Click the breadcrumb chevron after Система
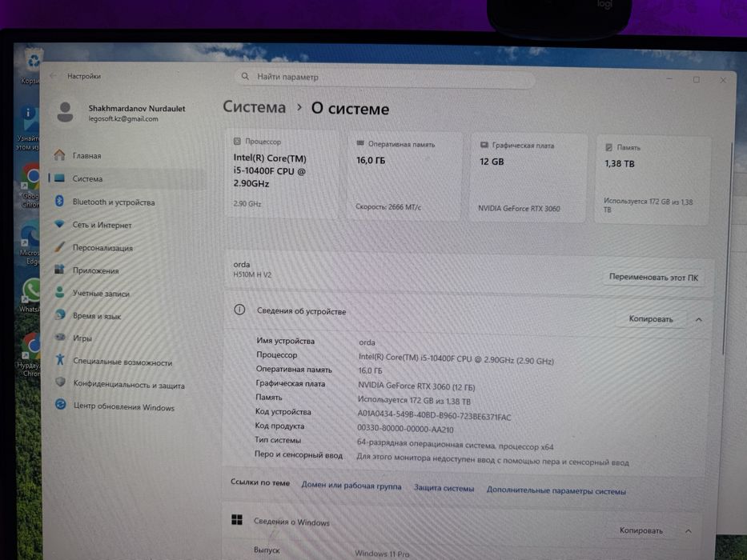747x560 pixels. tap(299, 108)
